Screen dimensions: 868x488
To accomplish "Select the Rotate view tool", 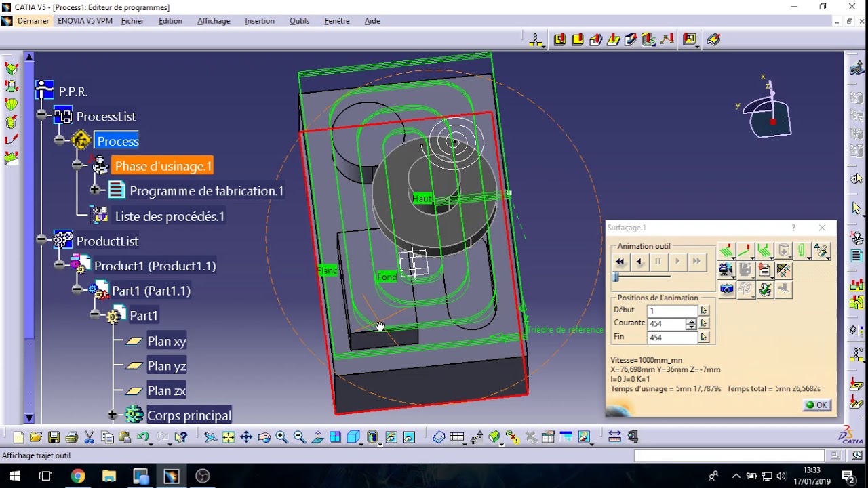I will 264,437.
